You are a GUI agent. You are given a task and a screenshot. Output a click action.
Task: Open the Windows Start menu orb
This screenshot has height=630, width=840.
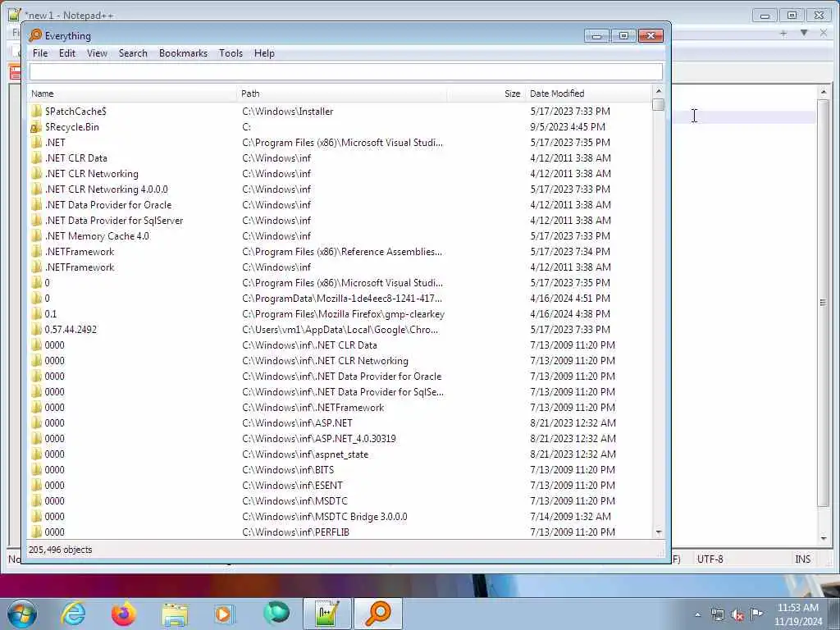(22, 614)
